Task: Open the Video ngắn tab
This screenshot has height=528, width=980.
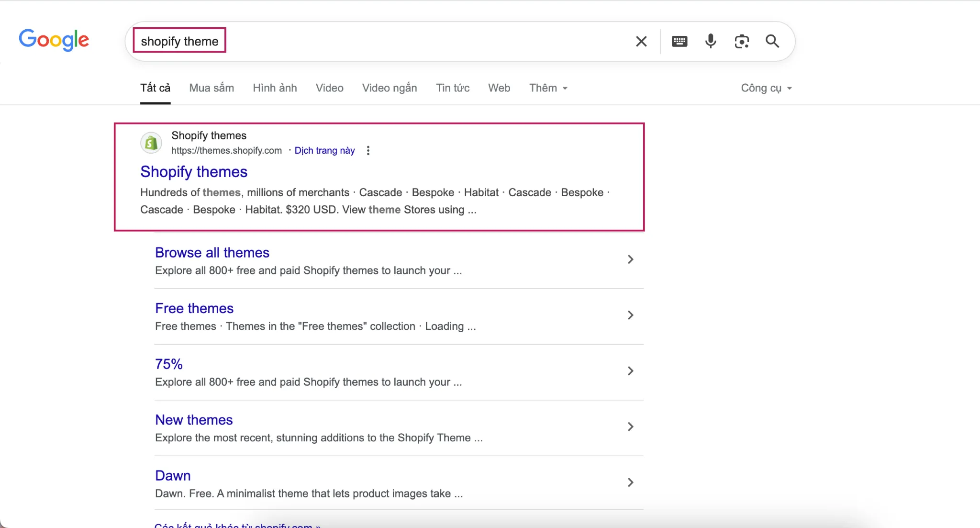Action: (x=390, y=88)
